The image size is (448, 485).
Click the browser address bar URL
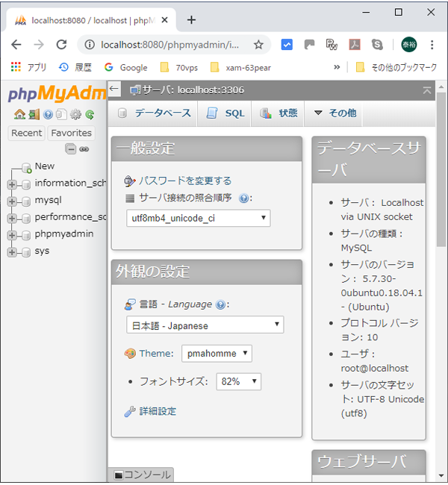coord(169,45)
